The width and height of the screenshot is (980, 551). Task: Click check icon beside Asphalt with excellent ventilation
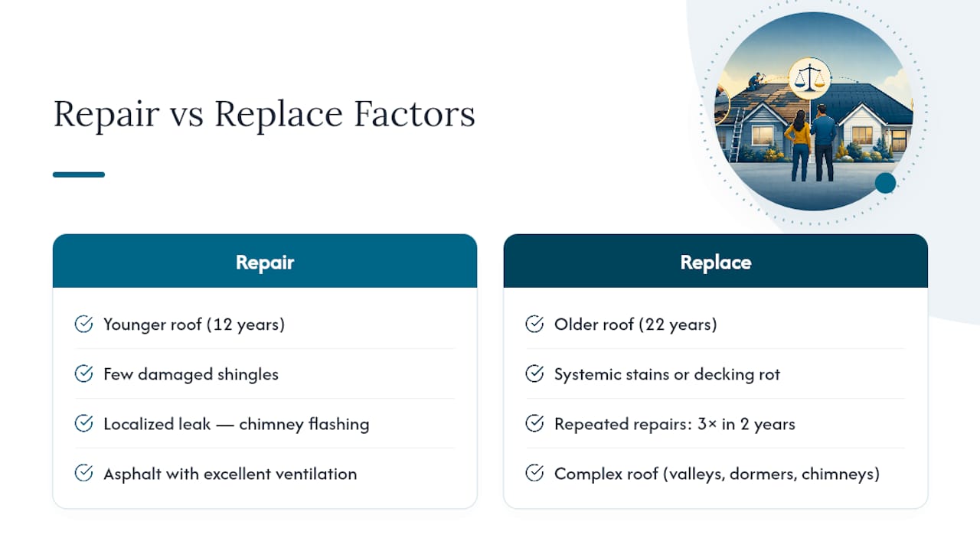83,474
